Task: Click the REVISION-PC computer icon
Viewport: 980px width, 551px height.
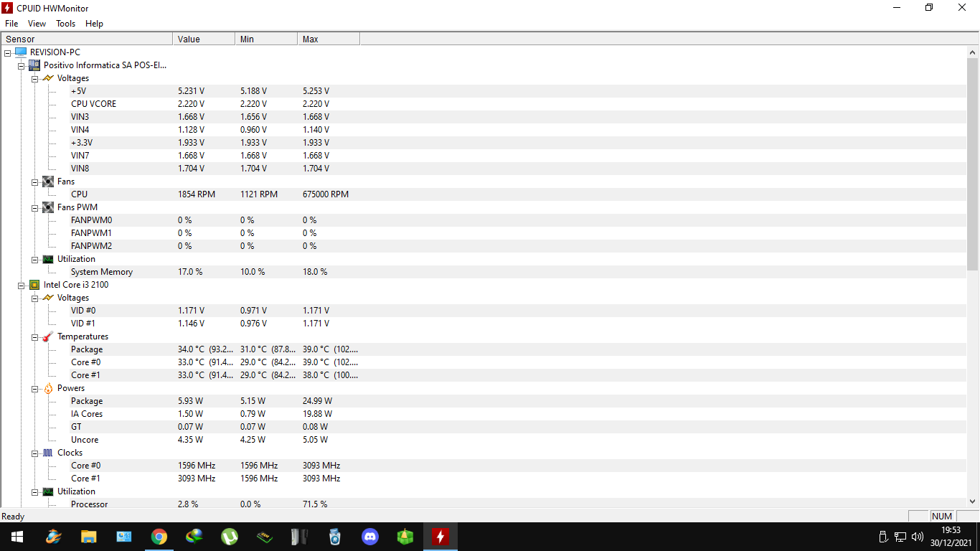Action: [21, 52]
